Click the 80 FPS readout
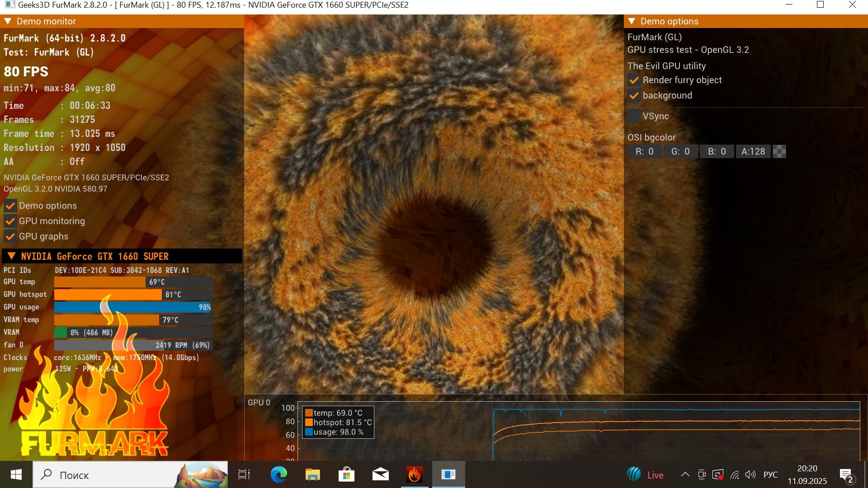868x488 pixels. [x=26, y=71]
